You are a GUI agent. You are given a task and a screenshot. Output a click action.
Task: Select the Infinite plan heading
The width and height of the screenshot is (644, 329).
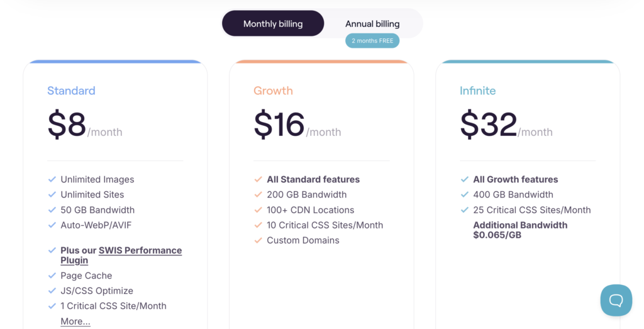click(477, 91)
